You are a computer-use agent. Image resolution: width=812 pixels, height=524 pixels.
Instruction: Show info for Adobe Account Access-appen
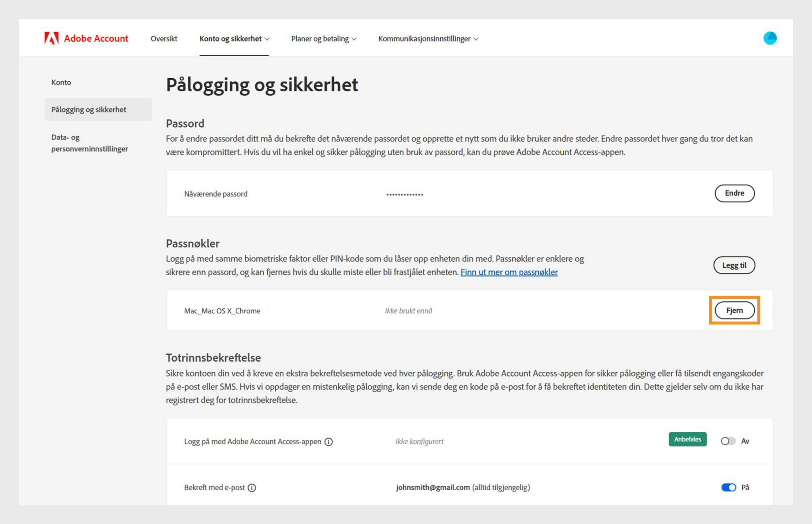click(329, 442)
